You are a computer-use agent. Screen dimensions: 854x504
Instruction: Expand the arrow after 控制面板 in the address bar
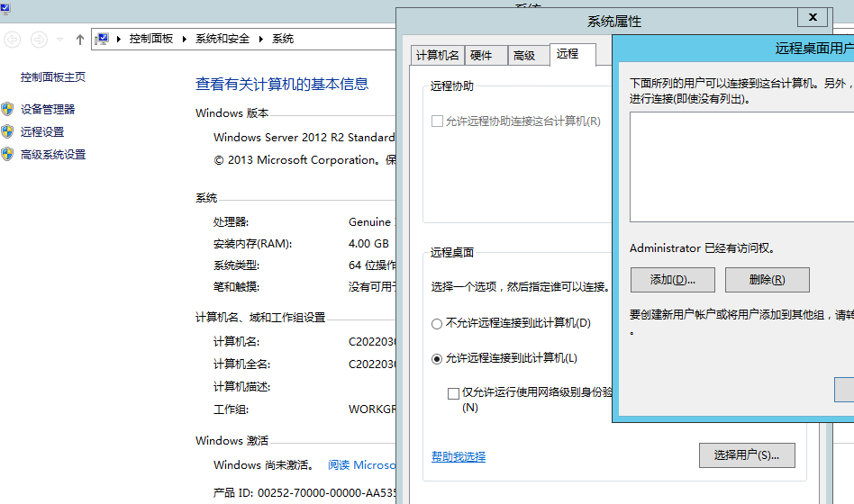(185, 40)
